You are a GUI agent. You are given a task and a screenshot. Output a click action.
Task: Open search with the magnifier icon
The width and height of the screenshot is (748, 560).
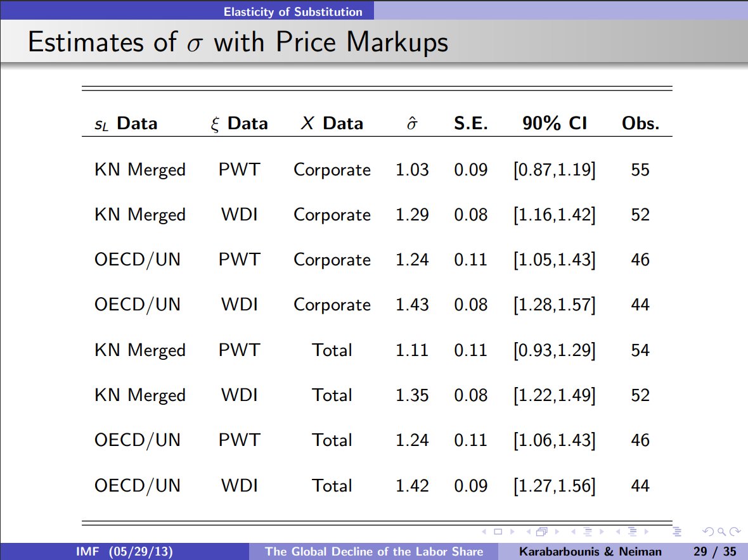(x=722, y=532)
